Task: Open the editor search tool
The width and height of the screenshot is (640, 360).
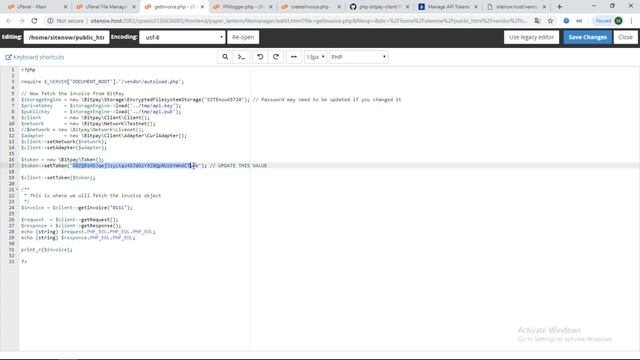Action: (x=225, y=57)
